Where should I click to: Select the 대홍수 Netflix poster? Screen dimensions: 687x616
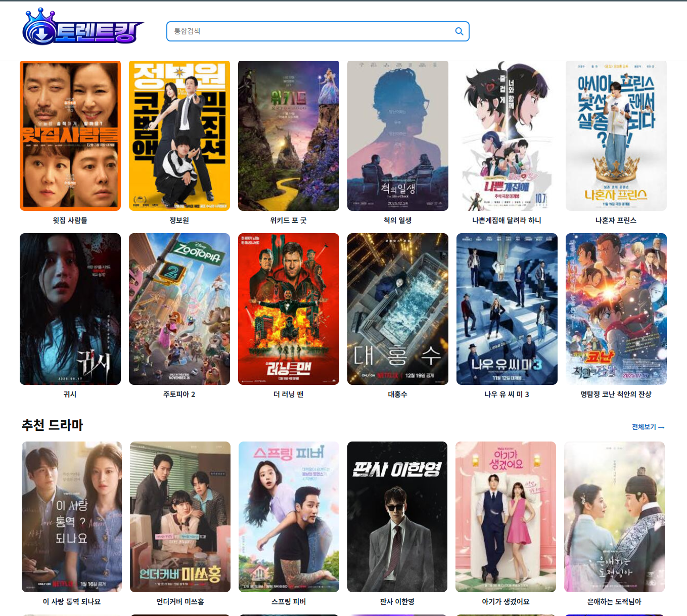(x=398, y=309)
